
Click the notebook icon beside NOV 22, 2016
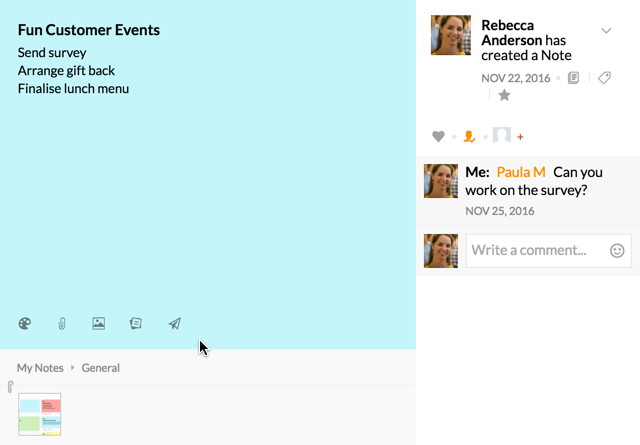pyautogui.click(x=573, y=78)
